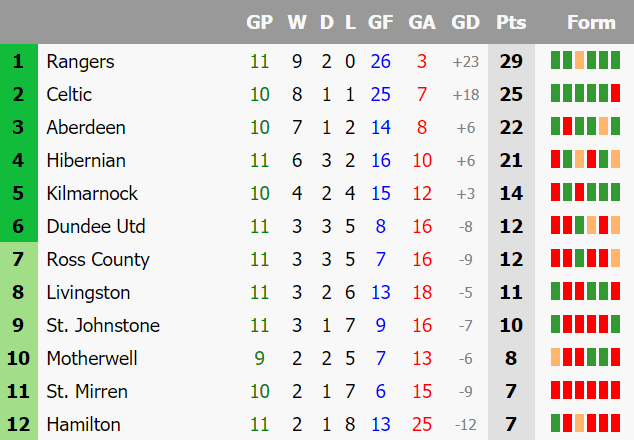Click the Pts column header
Image resolution: width=634 pixels, height=440 pixels.
[x=511, y=22]
